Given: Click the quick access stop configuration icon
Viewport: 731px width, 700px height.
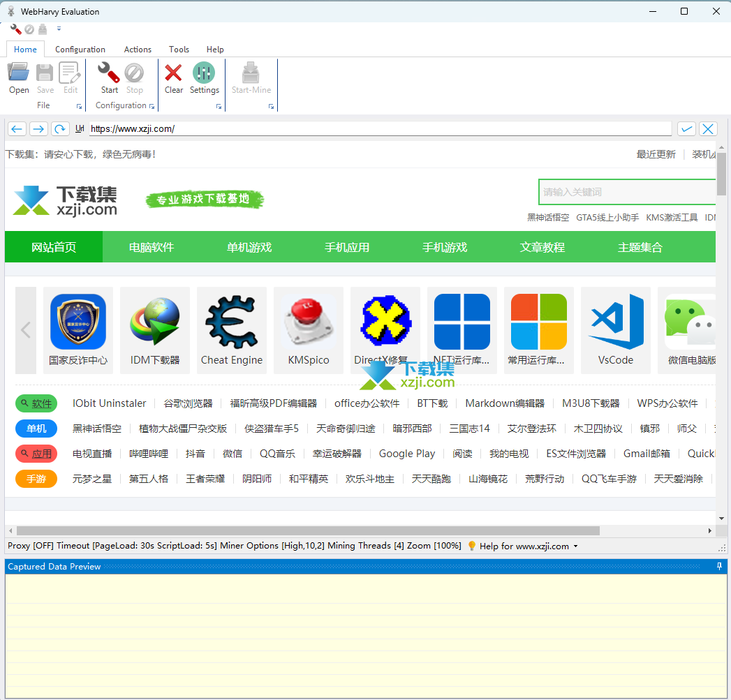Looking at the screenshot, I should pyautogui.click(x=29, y=29).
